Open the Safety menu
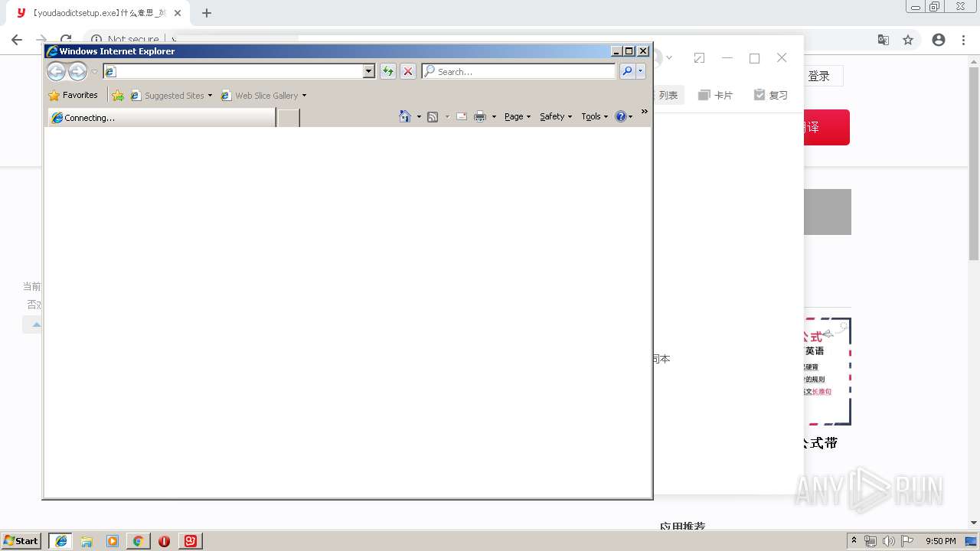Image resolution: width=980 pixels, height=551 pixels. coord(556,116)
